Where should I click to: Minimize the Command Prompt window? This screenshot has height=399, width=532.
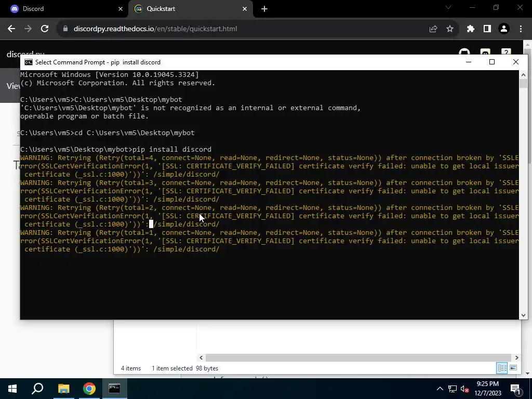[x=469, y=62]
